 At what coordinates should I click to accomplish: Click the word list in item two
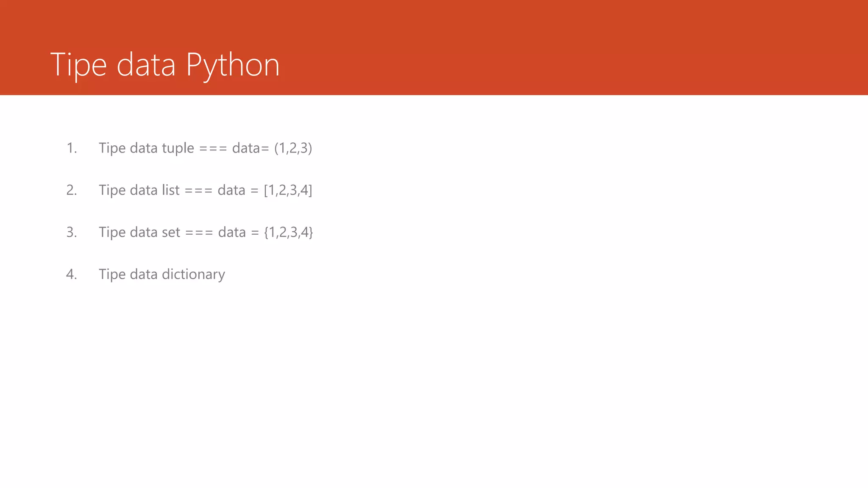point(171,190)
